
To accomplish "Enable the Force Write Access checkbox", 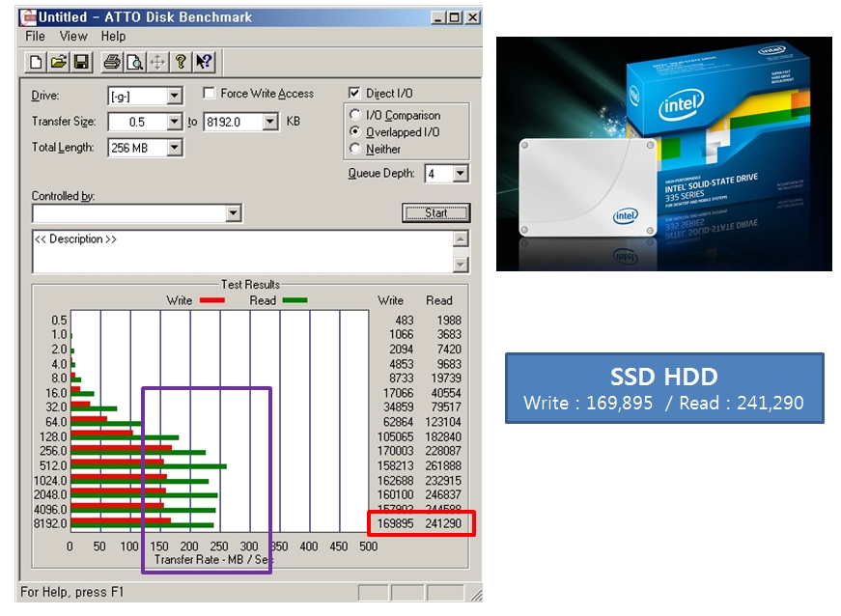I will (x=209, y=94).
